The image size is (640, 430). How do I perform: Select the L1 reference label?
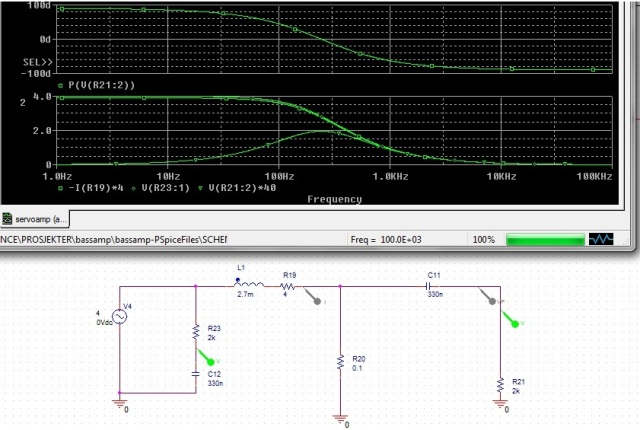click(x=241, y=268)
